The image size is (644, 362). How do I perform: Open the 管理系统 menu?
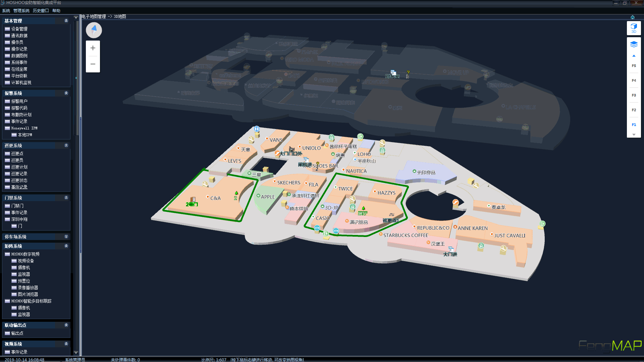pyautogui.click(x=21, y=11)
